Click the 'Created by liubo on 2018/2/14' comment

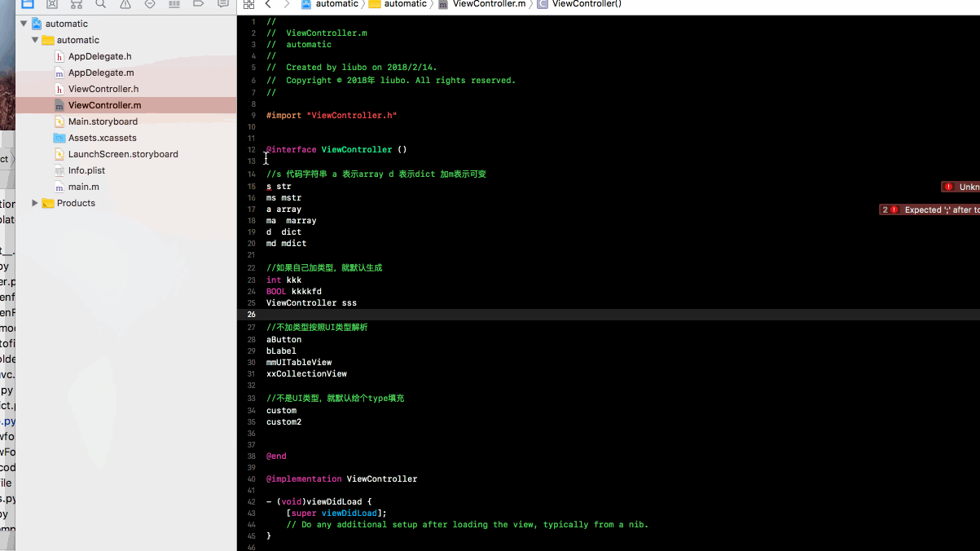click(x=352, y=68)
